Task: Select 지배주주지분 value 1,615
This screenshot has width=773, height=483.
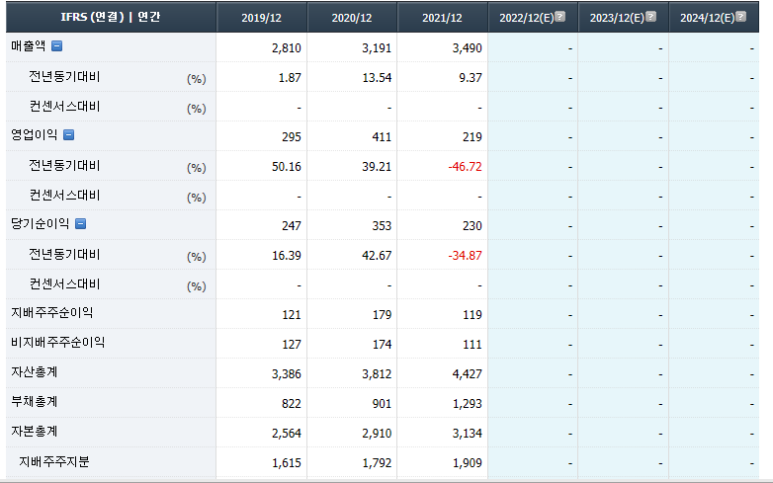Action: point(286,463)
